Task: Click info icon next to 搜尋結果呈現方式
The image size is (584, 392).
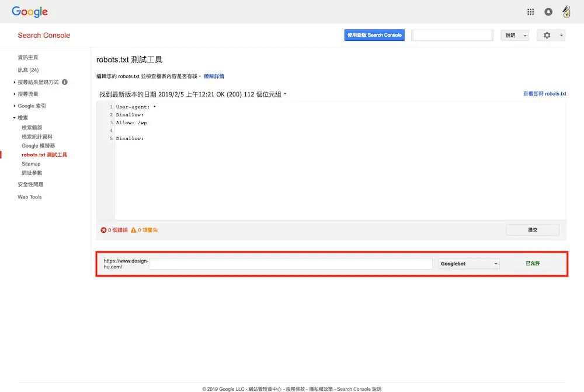Action: 65,82
